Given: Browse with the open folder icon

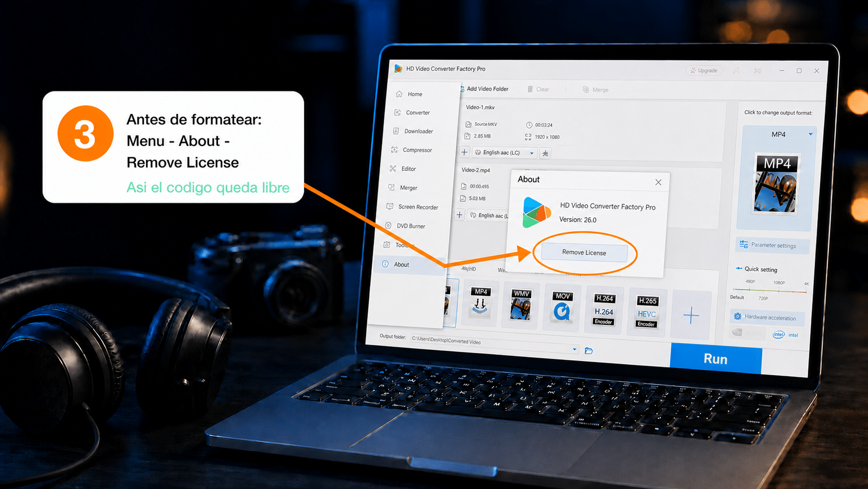Looking at the screenshot, I should [589, 351].
